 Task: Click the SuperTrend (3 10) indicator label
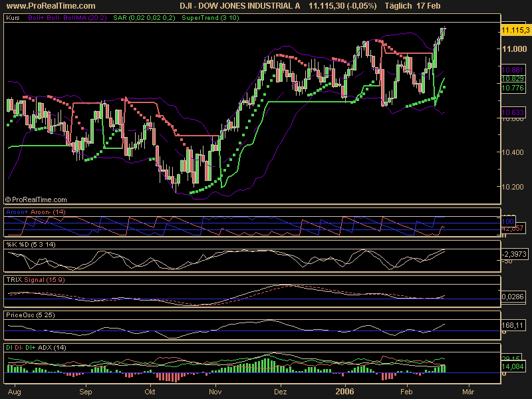[x=210, y=18]
